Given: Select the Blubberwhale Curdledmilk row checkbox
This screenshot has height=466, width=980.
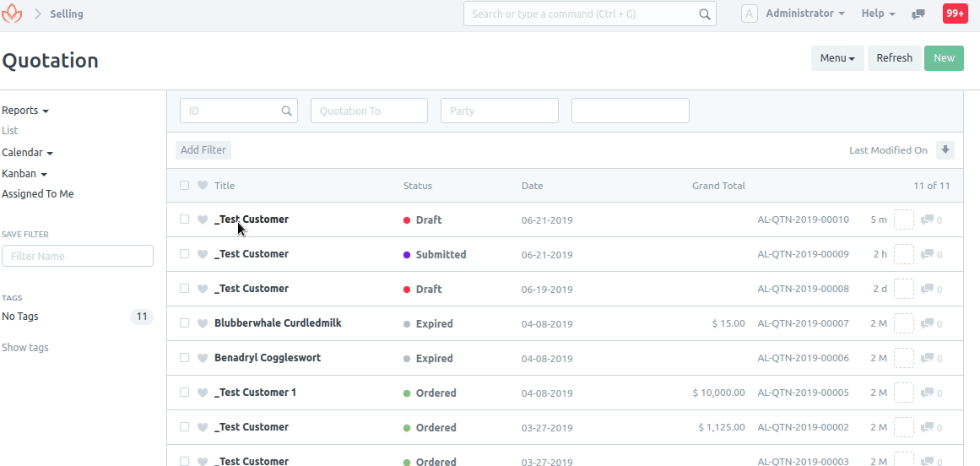Looking at the screenshot, I should [184, 323].
